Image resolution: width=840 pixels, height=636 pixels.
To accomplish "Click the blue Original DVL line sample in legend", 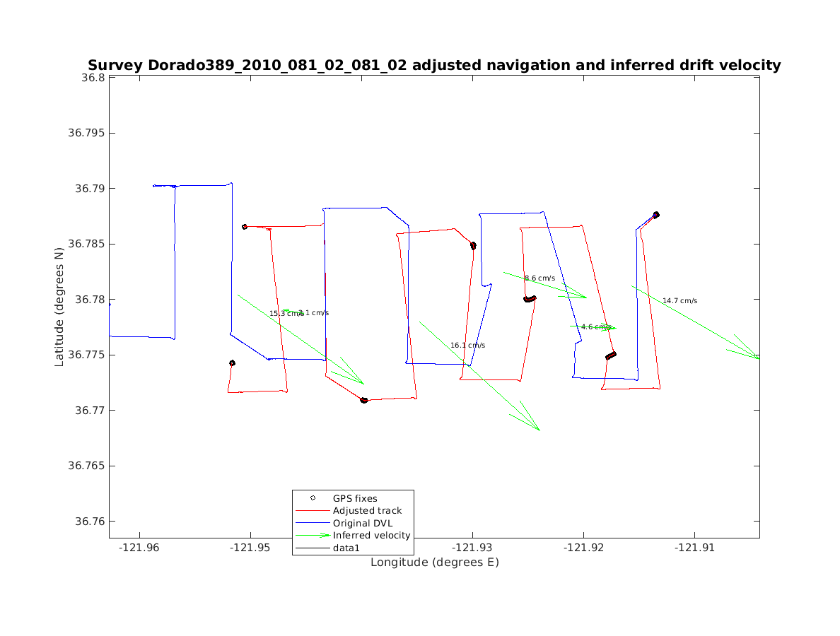I will point(312,523).
